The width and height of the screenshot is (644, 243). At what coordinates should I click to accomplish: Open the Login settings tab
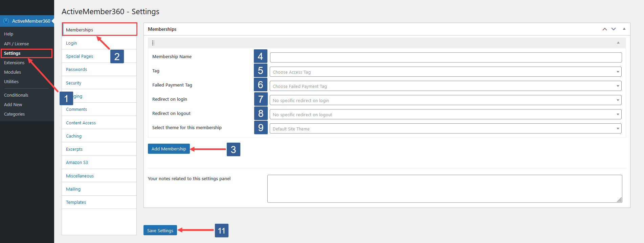click(x=99, y=43)
